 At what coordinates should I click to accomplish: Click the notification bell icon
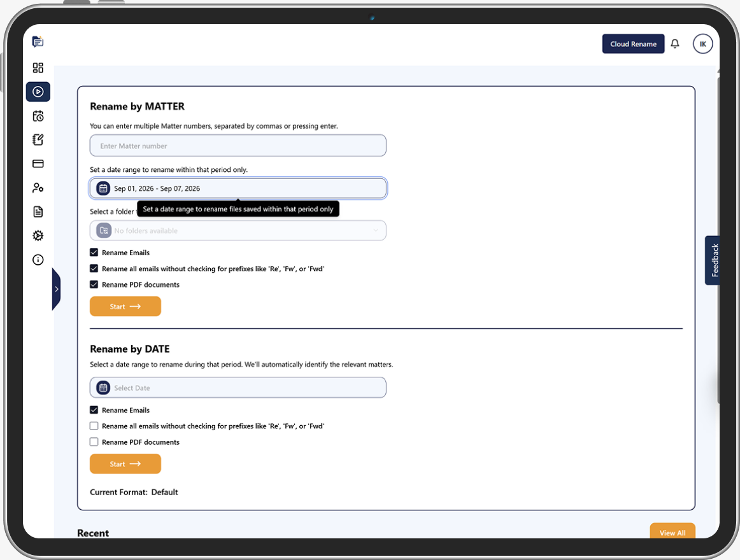tap(675, 44)
